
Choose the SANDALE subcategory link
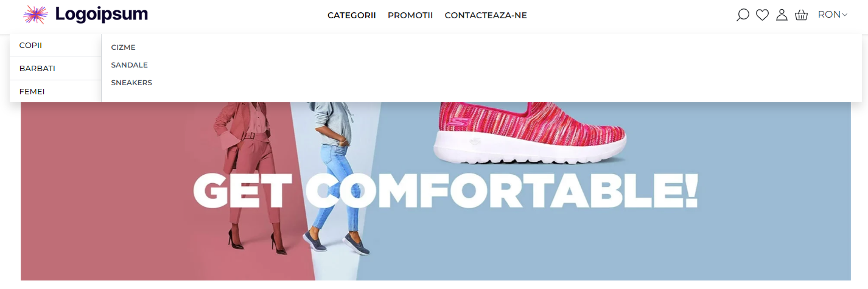pos(129,65)
